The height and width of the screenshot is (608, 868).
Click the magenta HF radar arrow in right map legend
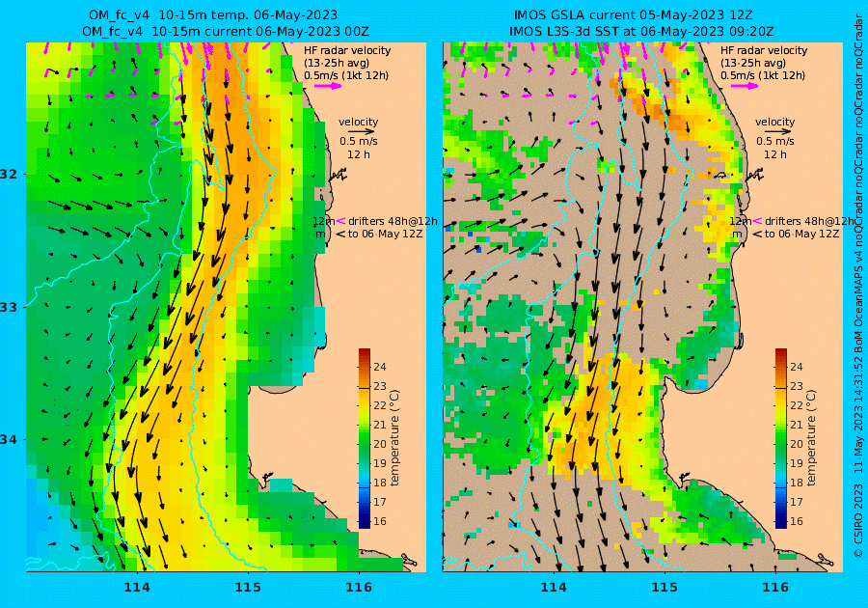coord(745,86)
